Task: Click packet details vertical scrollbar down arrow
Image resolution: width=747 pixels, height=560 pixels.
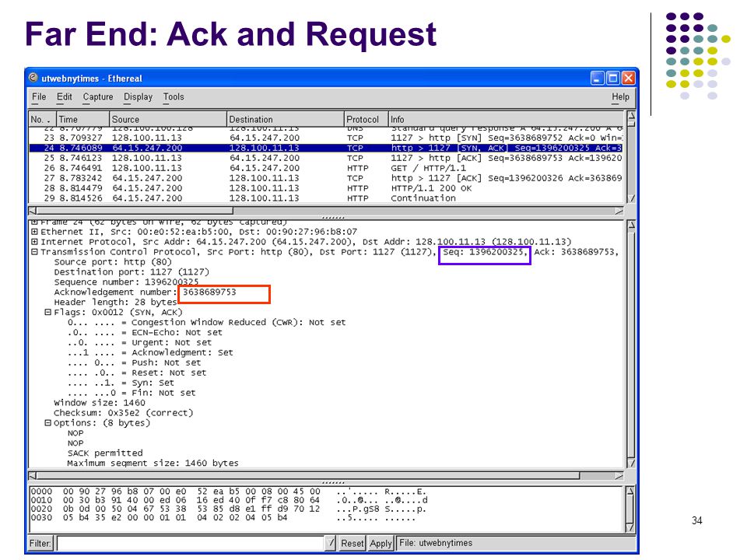Action: click(631, 463)
